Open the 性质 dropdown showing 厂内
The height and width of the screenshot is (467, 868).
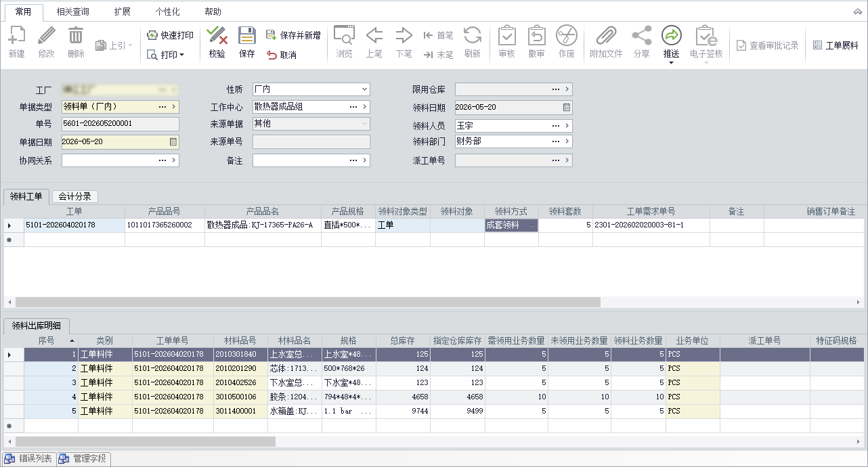(x=364, y=89)
